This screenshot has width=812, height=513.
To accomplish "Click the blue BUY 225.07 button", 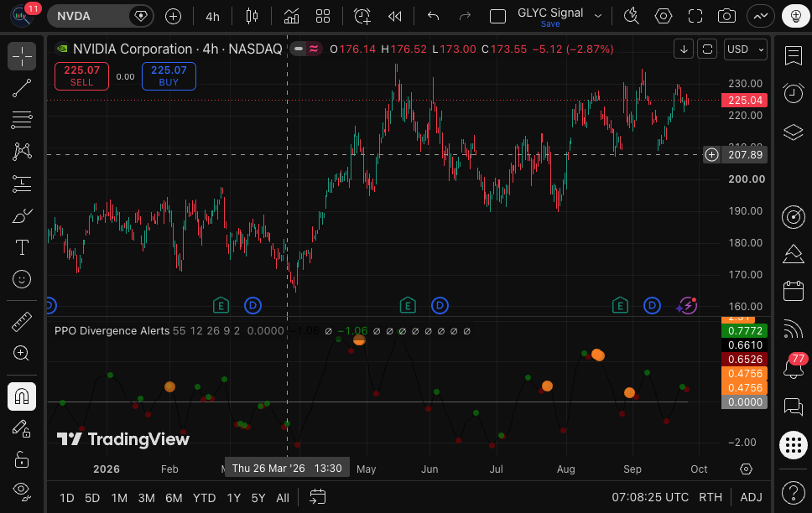I will pyautogui.click(x=169, y=76).
